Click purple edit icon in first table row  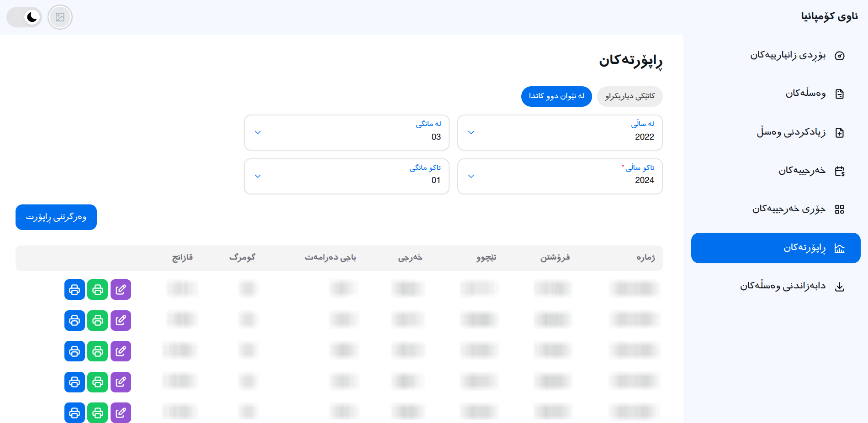(121, 289)
